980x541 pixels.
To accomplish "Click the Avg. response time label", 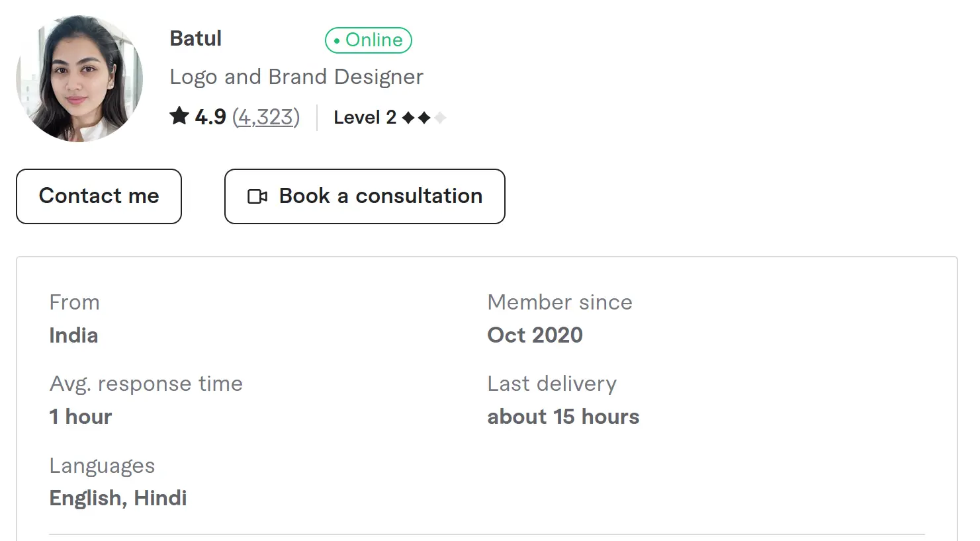I will (146, 384).
